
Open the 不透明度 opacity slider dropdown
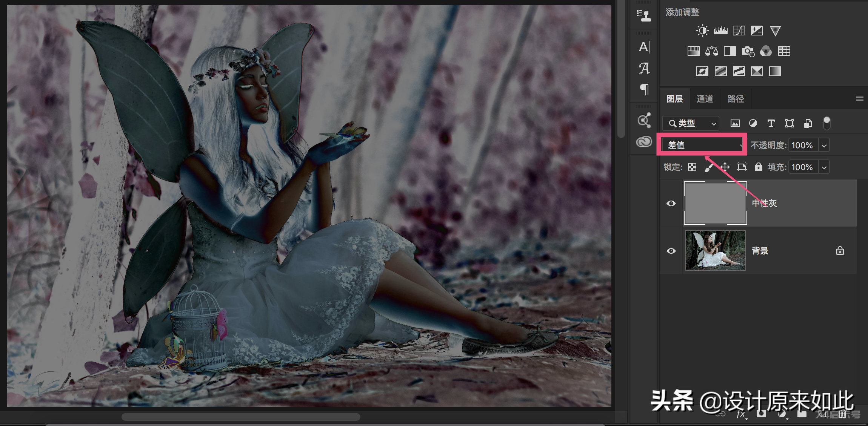coord(824,146)
